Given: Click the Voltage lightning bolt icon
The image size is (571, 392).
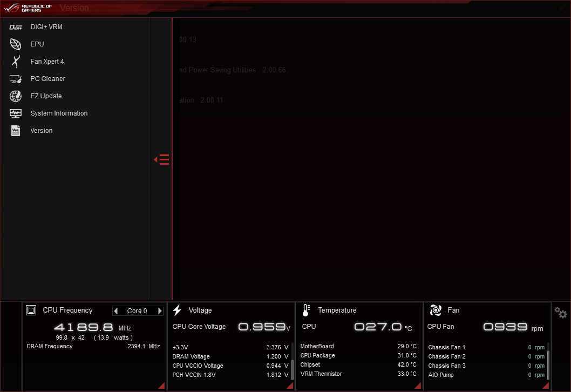Looking at the screenshot, I should [177, 310].
